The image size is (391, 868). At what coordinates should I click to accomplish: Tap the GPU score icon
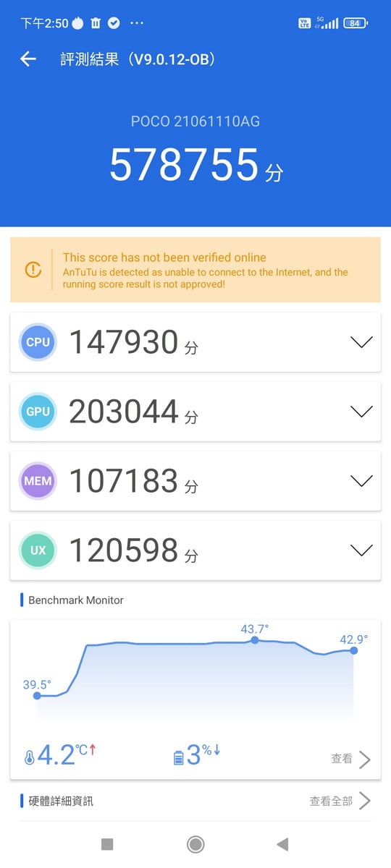click(x=38, y=412)
